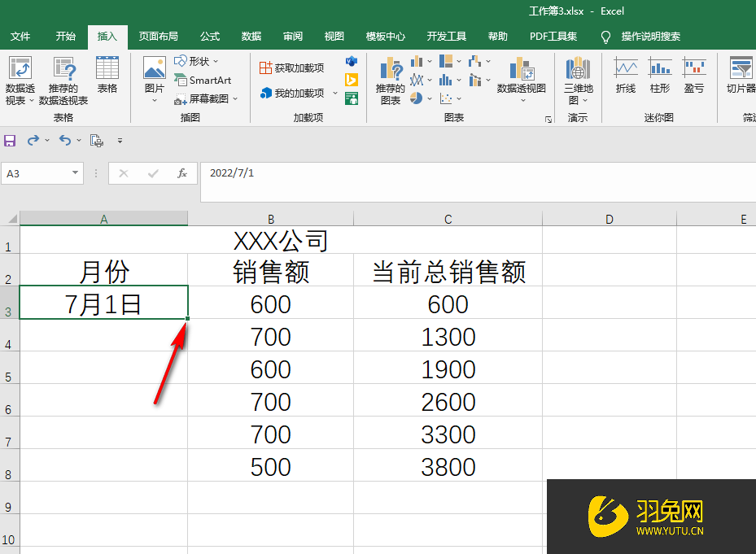
Task: Insert a Line sparkline (折线)
Action: pos(625,75)
